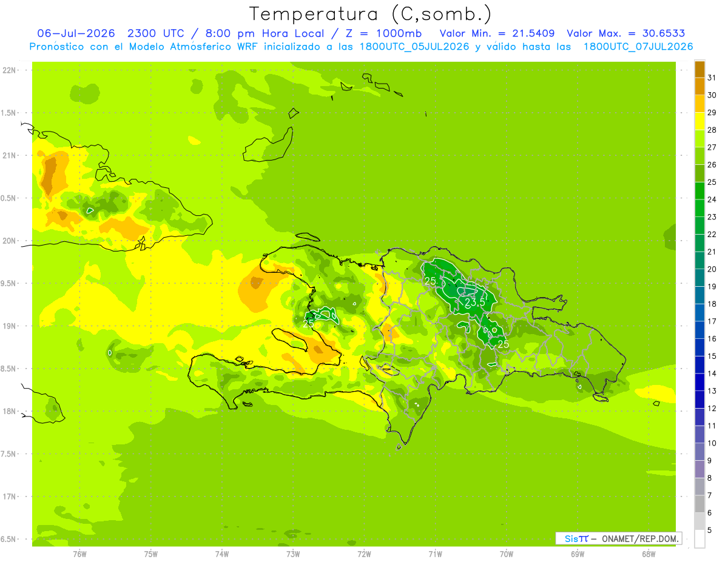Click the "22N" latitude axis label
The height and width of the screenshot is (562, 728).
pyautogui.click(x=10, y=70)
